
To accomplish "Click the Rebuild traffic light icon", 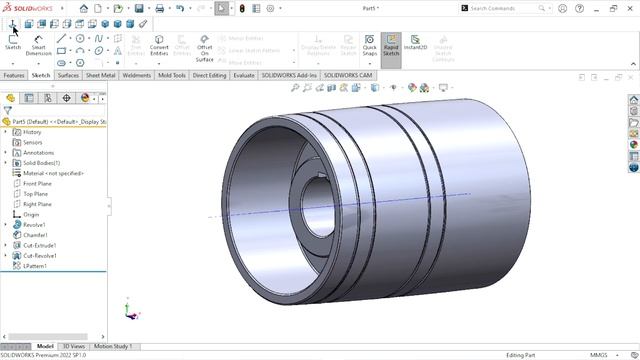I will (x=242, y=9).
